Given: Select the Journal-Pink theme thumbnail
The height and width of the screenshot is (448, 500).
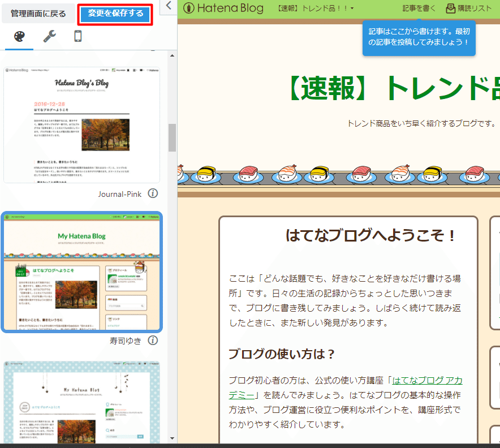Looking at the screenshot, I should click(x=81, y=125).
